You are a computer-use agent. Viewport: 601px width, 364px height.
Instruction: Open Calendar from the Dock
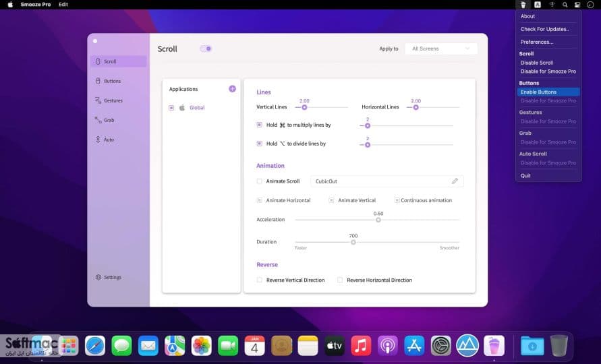pyautogui.click(x=254, y=346)
